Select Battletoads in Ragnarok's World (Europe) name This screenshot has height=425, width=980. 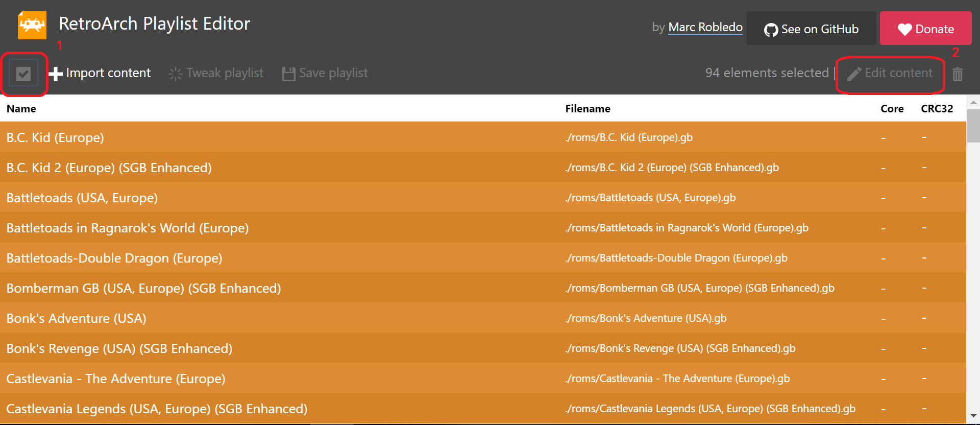pos(128,228)
